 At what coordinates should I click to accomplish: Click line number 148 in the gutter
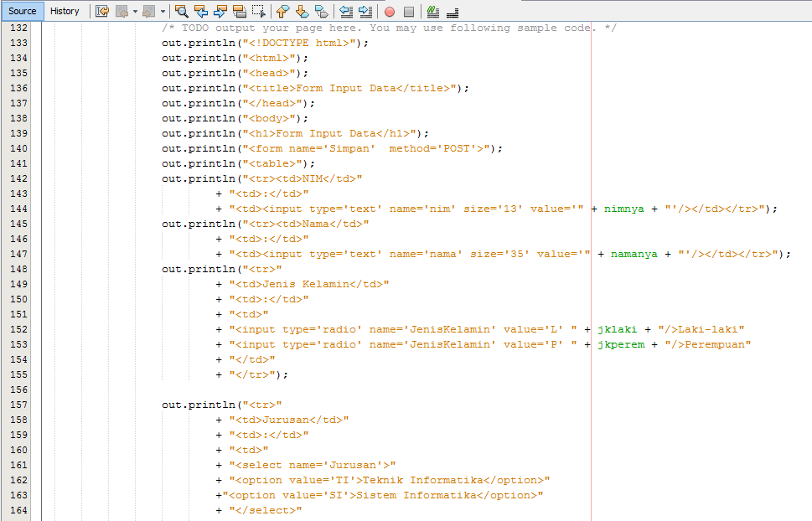click(x=18, y=270)
